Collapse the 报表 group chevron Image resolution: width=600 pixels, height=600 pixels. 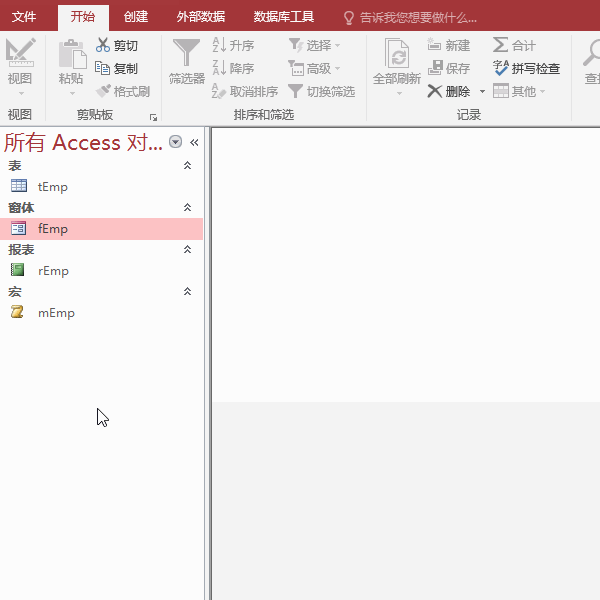(x=187, y=249)
